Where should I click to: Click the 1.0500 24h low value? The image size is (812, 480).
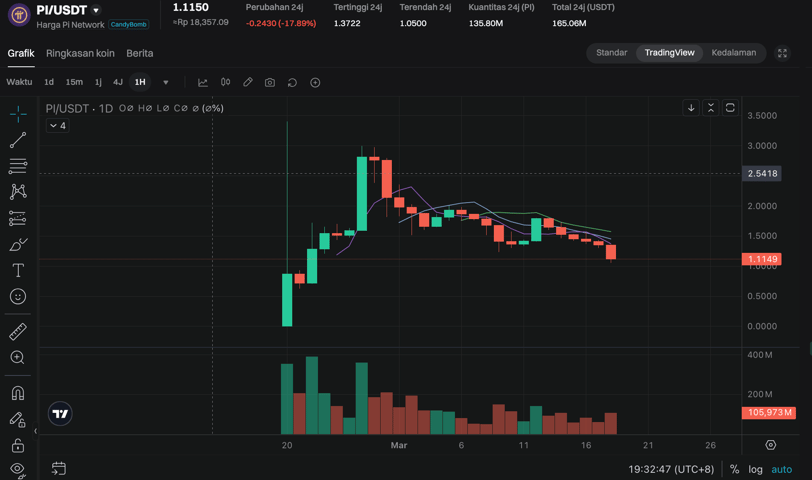413,23
